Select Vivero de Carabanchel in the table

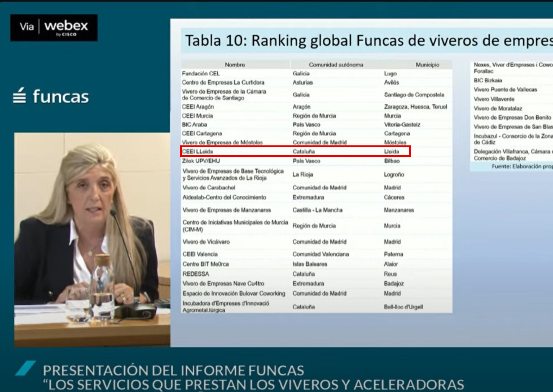tap(209, 187)
